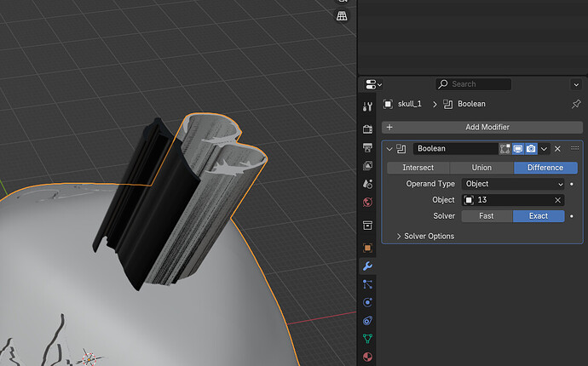Toggle modifier display in render
This screenshot has height=366, width=588.
(x=531, y=149)
